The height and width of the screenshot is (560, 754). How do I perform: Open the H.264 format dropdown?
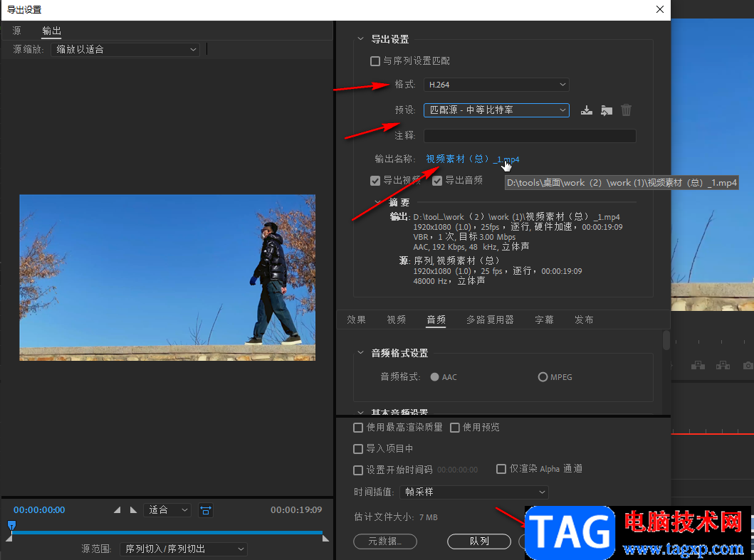pos(496,85)
